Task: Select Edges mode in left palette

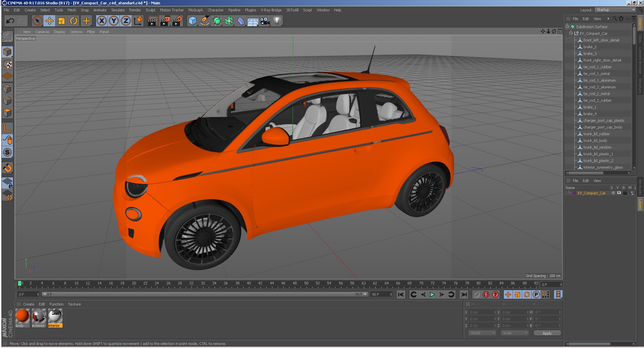Action: [7, 101]
